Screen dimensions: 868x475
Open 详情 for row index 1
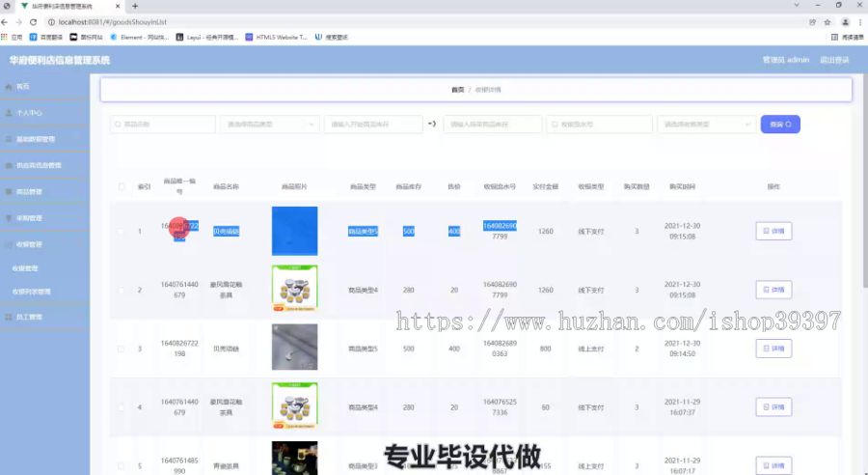click(x=773, y=231)
